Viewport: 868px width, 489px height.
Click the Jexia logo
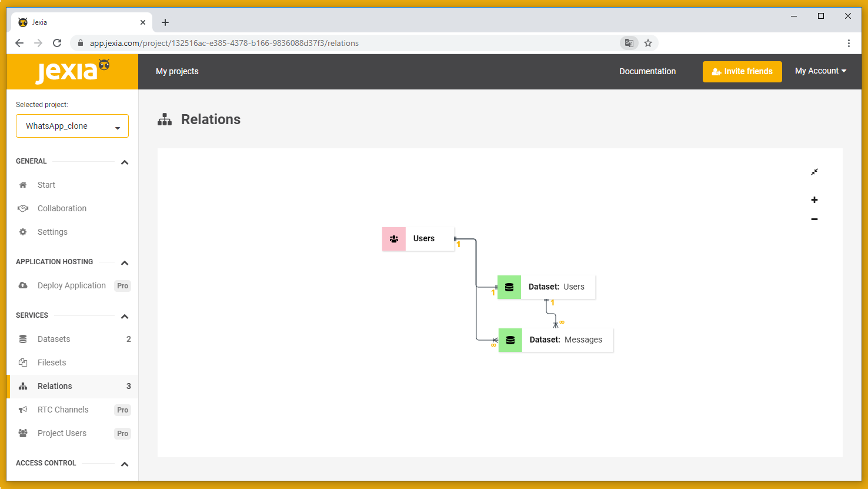click(x=73, y=72)
